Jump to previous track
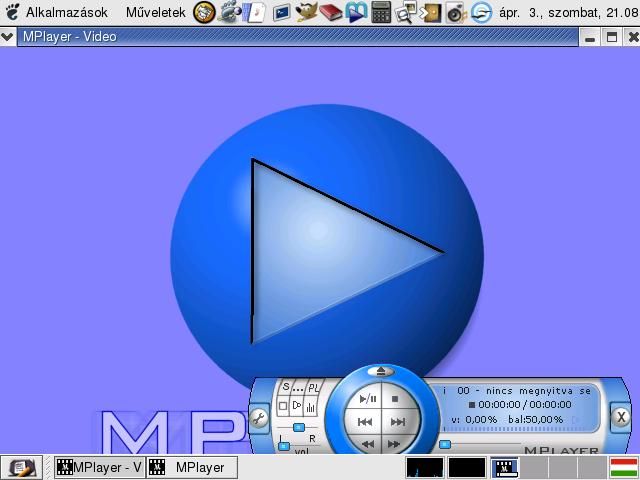Viewport: 640px width, 480px height. (x=364, y=422)
